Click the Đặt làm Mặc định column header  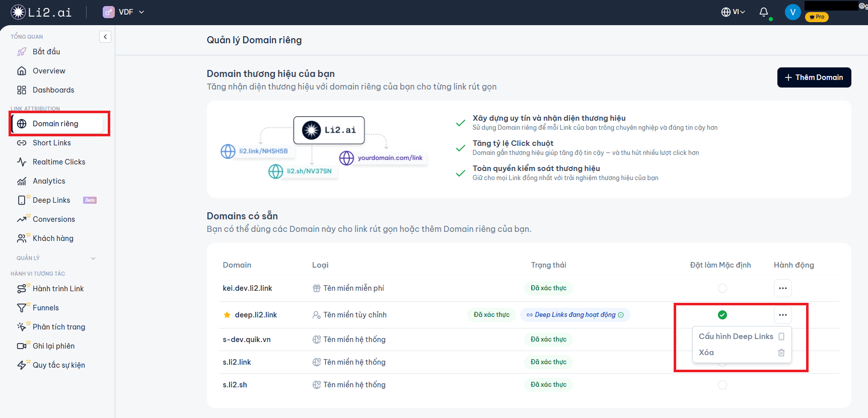tap(720, 265)
